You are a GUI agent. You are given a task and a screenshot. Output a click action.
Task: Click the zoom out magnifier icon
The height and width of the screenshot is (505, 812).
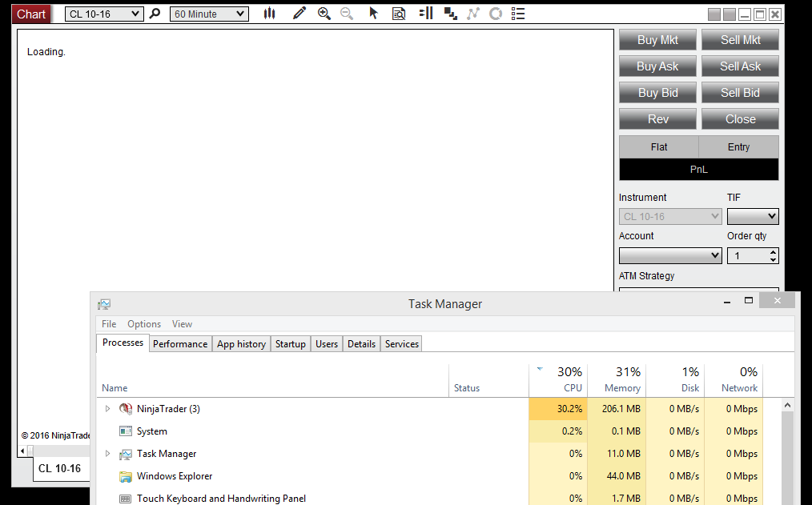[347, 14]
